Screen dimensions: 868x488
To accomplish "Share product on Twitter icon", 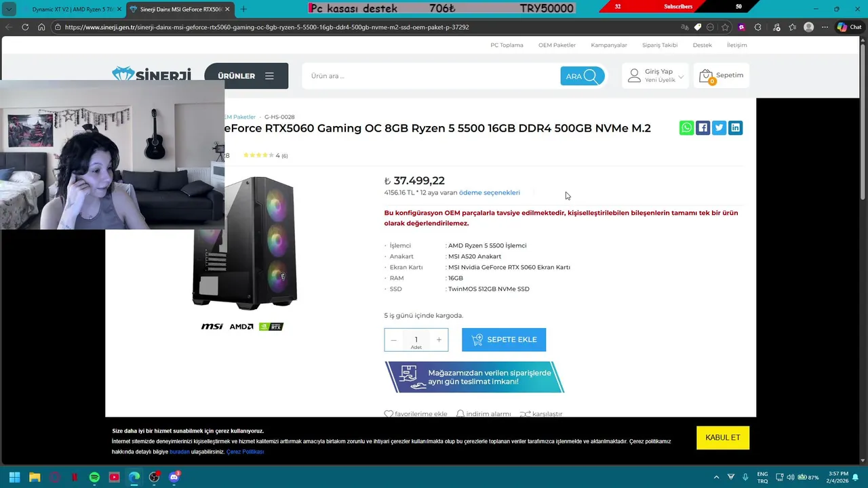I will point(719,127).
